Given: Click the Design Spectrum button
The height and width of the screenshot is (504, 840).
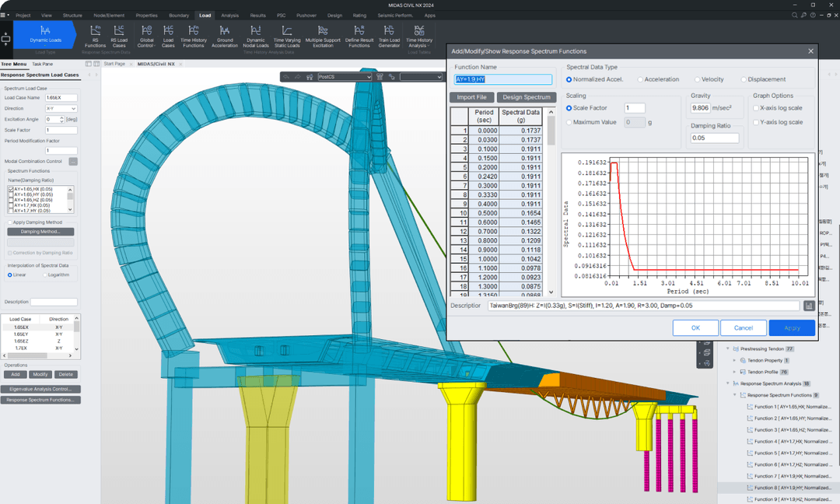Looking at the screenshot, I should (x=527, y=97).
